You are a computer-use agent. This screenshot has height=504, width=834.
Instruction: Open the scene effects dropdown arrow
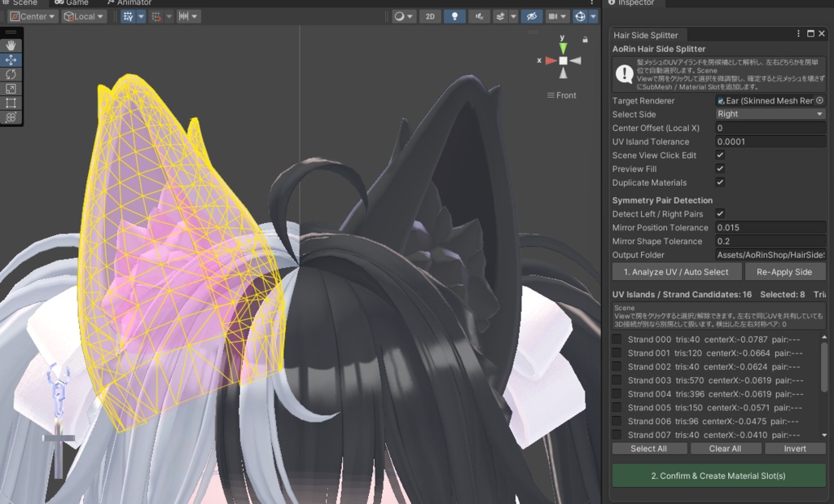[513, 16]
